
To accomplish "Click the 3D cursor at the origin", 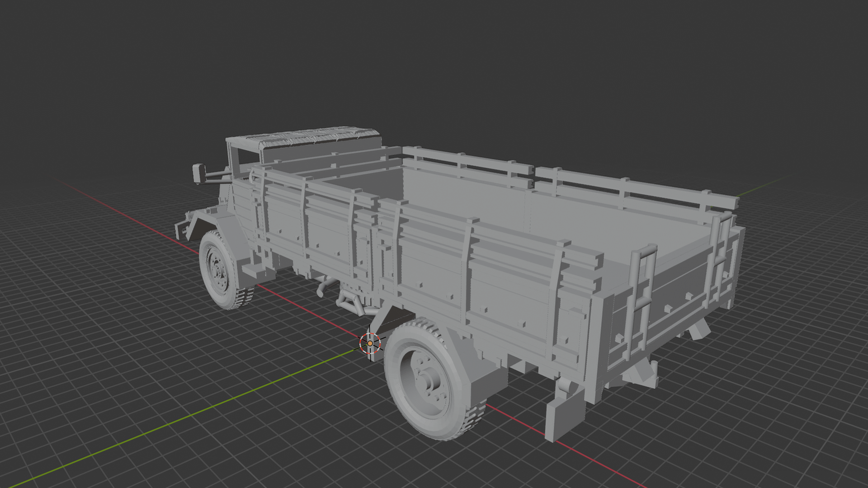I will tap(370, 343).
